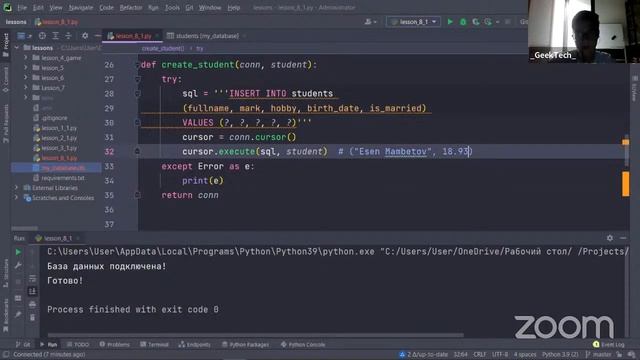Click the Run panel stop icon
This screenshot has height=360, width=640.
[18, 282]
